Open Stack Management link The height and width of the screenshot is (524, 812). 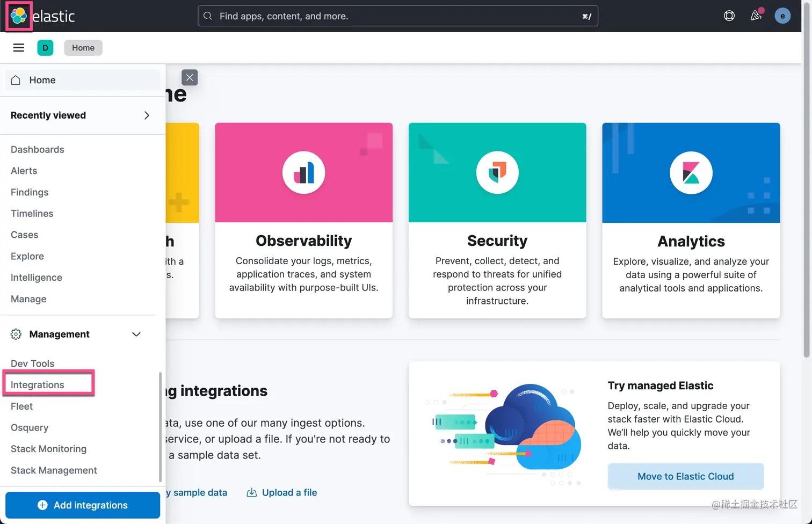[54, 470]
